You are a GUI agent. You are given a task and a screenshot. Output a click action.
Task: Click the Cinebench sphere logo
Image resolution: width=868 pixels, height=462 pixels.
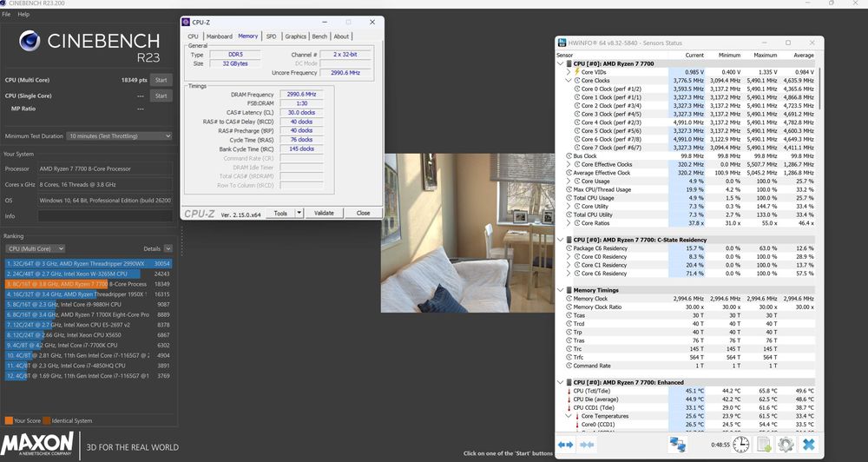[x=30, y=41]
